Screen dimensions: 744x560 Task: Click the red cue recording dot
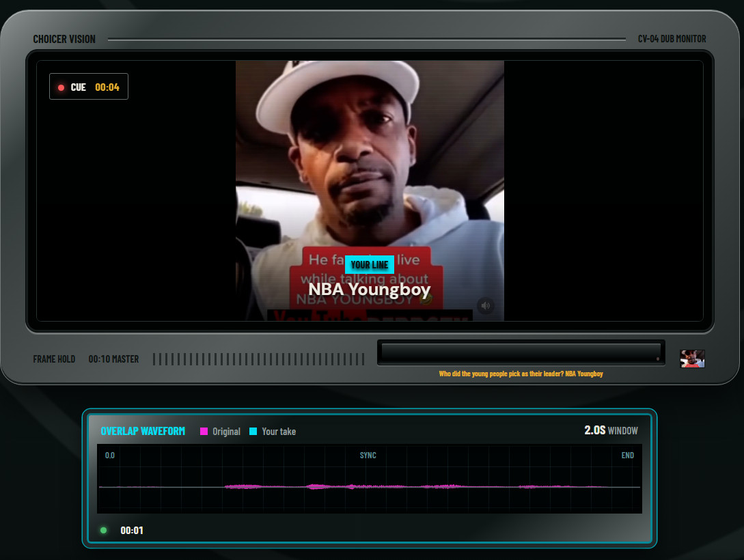(x=61, y=87)
